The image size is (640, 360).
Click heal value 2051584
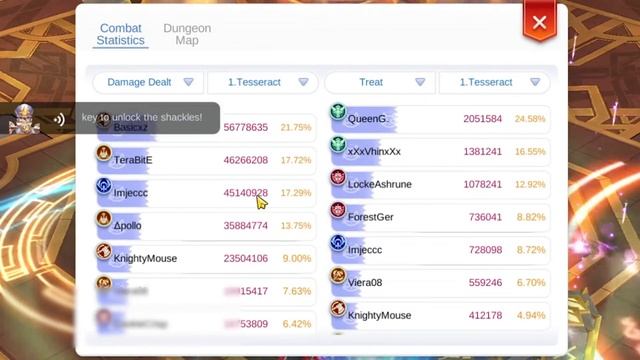pos(483,119)
